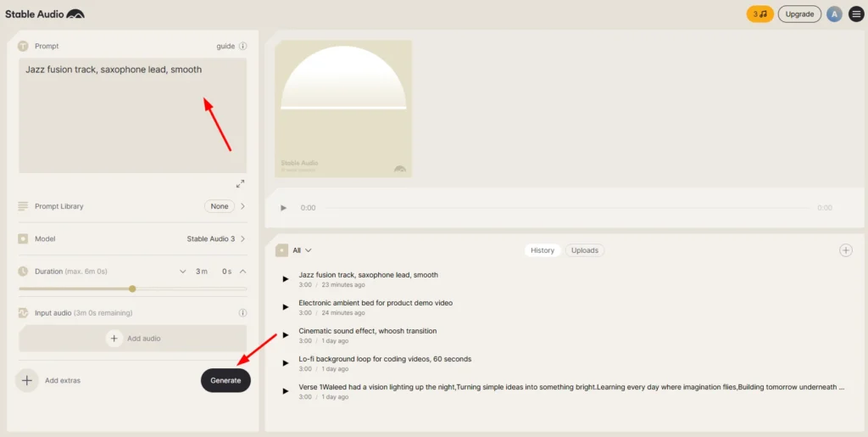Click the duration slider handle

click(x=132, y=289)
